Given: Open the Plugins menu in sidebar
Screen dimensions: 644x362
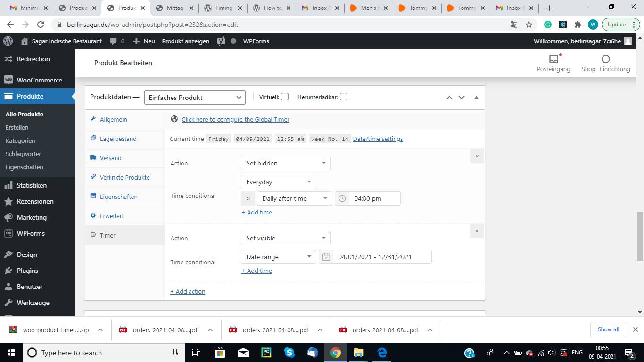Looking at the screenshot, I should pyautogui.click(x=38, y=271).
